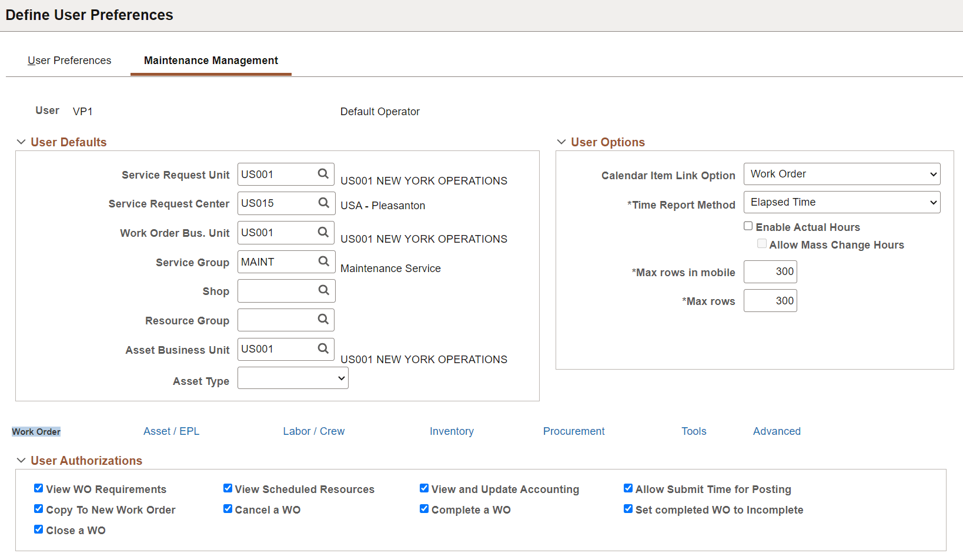The image size is (963, 560).
Task: Change the Time Report Method selection
Action: point(842,202)
